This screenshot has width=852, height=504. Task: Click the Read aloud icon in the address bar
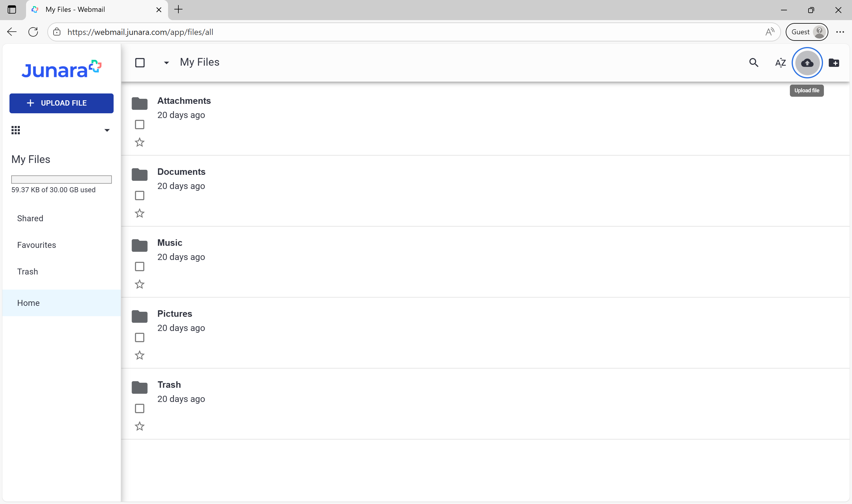tap(769, 32)
